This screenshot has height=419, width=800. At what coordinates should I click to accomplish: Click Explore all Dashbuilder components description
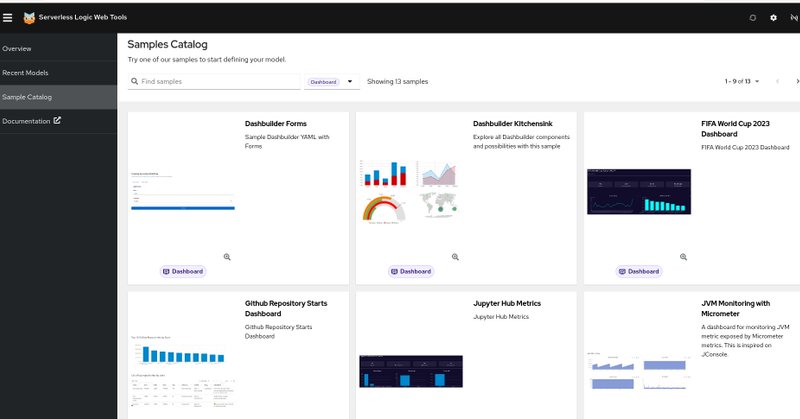click(521, 141)
